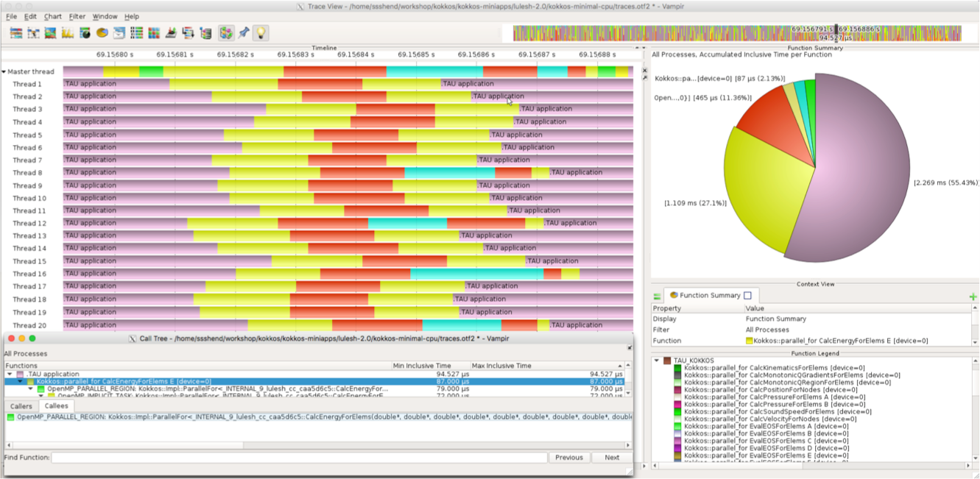The image size is (980, 479).
Task: Open the Master Timeline chart from toolbar
Action: [x=16, y=33]
